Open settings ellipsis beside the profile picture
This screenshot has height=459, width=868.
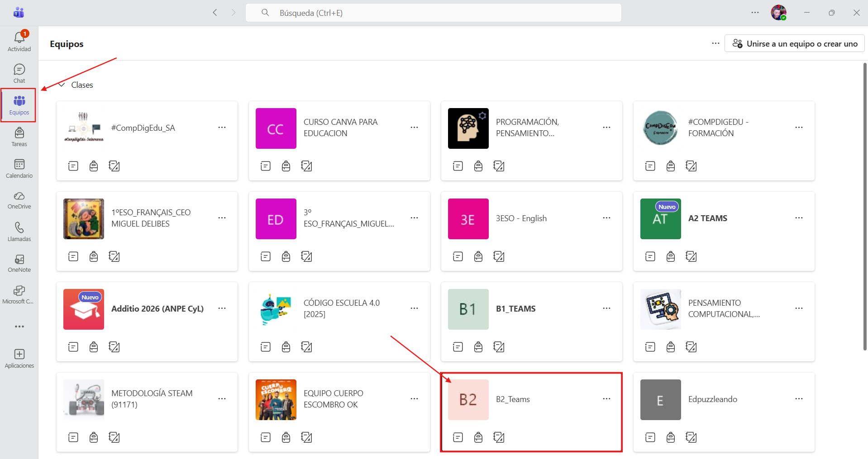point(755,13)
